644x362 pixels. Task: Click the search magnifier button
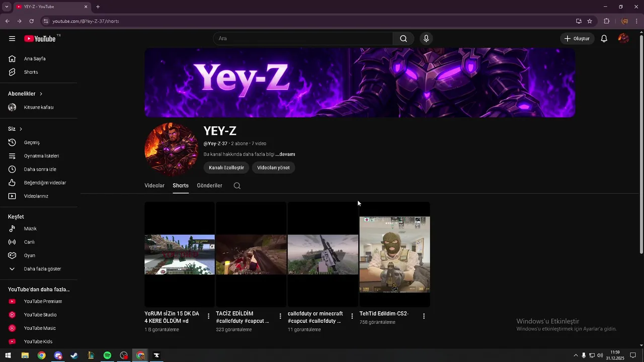404,39
